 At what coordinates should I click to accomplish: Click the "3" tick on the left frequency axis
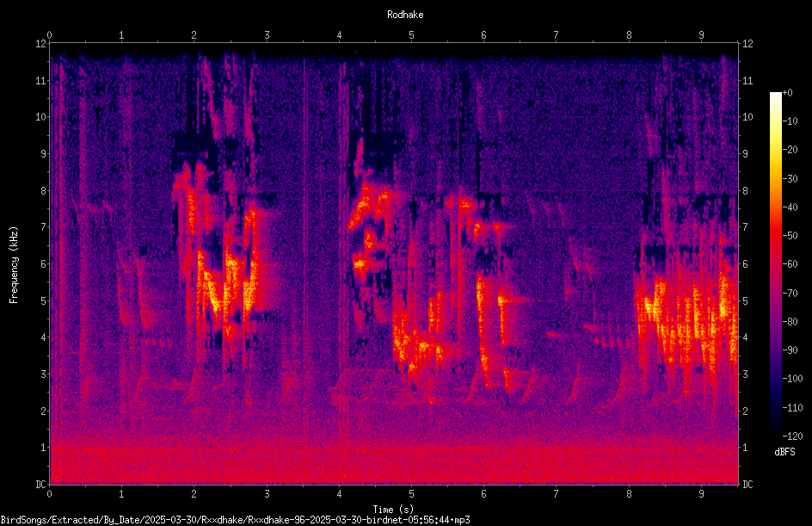pos(44,374)
